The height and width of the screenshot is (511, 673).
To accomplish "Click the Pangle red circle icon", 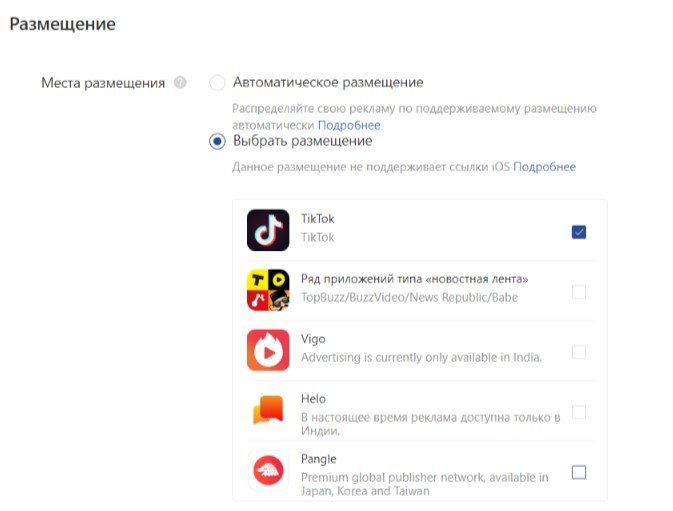I will [268, 470].
